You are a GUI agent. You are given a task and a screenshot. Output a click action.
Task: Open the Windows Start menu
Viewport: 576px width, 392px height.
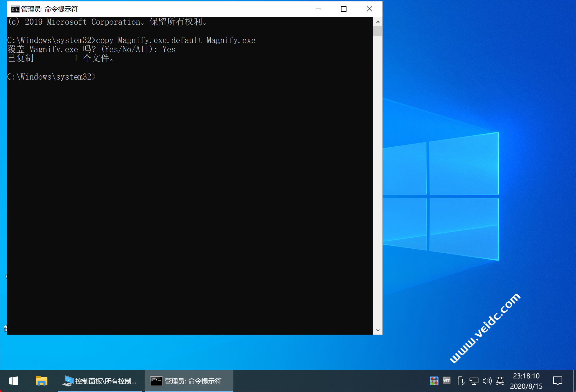(13, 381)
